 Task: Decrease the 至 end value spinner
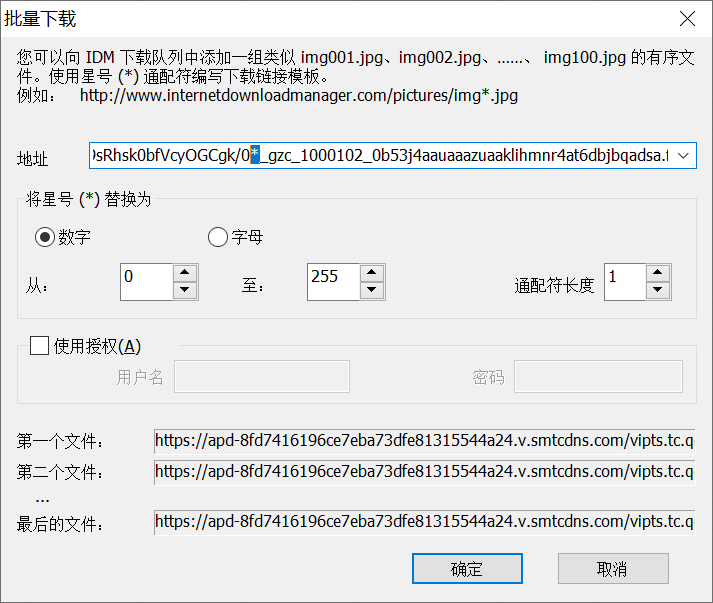(371, 290)
